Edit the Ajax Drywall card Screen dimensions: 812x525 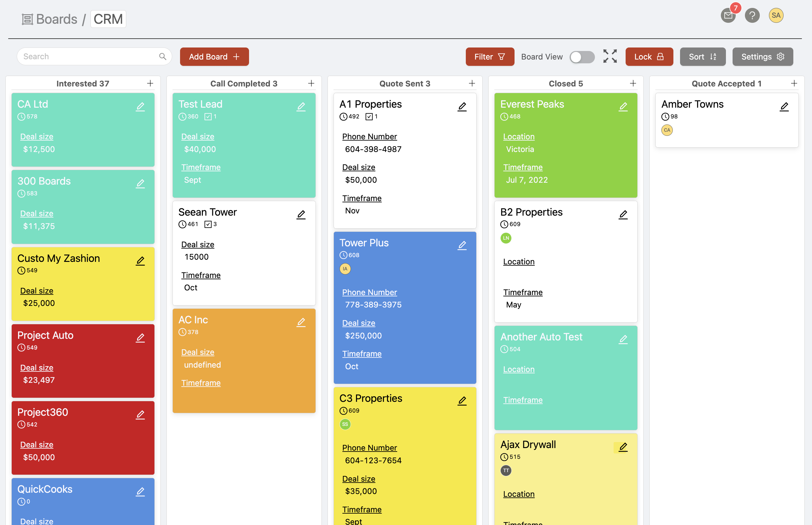[623, 447]
